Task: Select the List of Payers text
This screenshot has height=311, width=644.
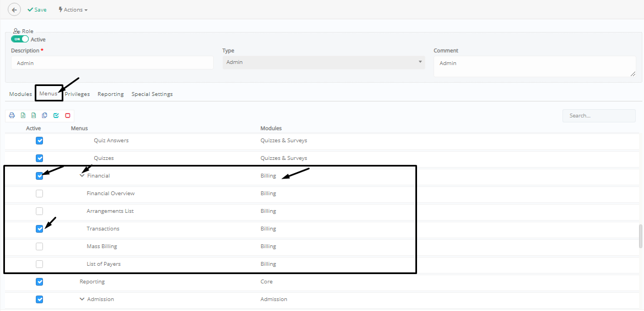Action: pos(104,264)
